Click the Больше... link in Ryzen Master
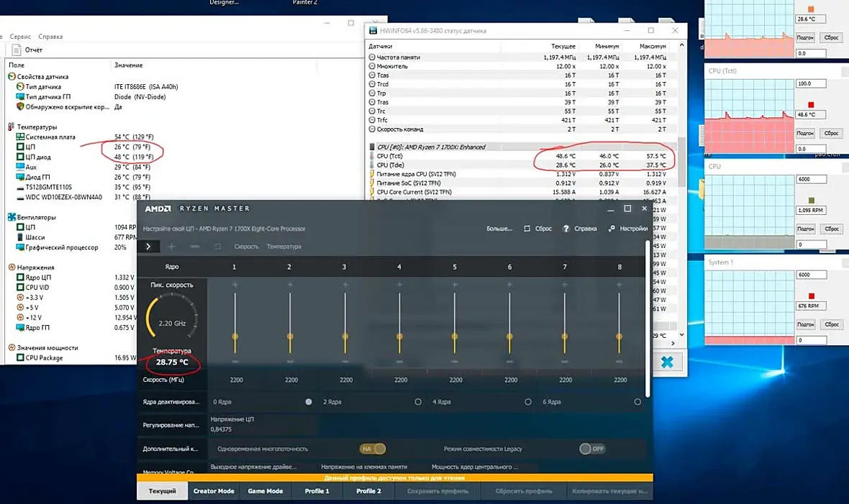The image size is (849, 504). pyautogui.click(x=499, y=229)
